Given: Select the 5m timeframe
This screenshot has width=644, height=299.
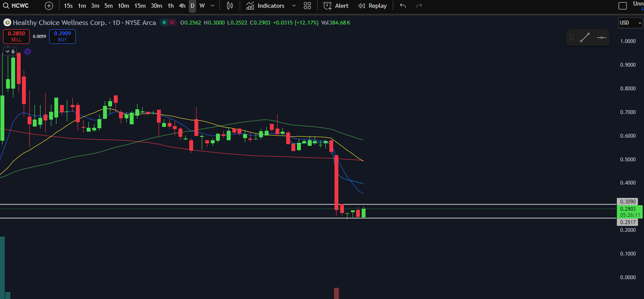Looking at the screenshot, I should (108, 6).
